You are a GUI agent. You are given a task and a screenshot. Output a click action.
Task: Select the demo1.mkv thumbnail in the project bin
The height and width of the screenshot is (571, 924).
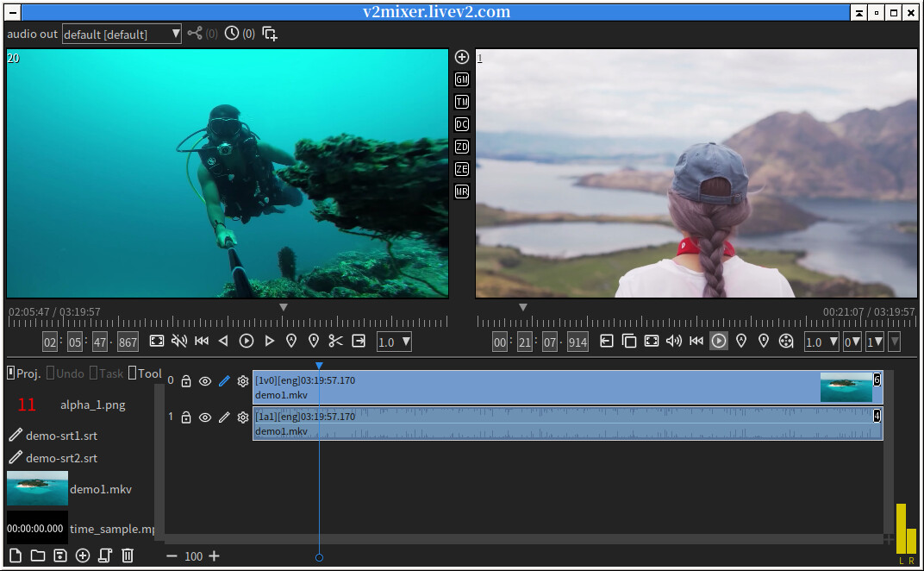36,488
